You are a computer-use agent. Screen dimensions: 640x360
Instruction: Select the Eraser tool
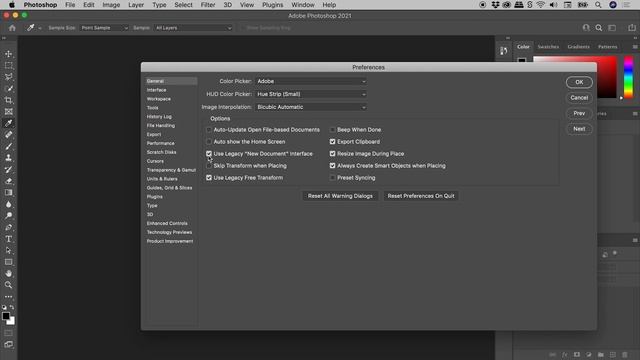pos(9,181)
